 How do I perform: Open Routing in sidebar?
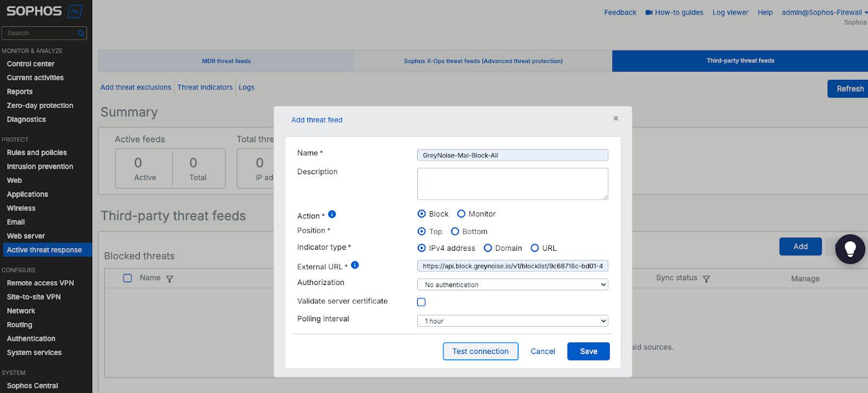click(x=20, y=325)
